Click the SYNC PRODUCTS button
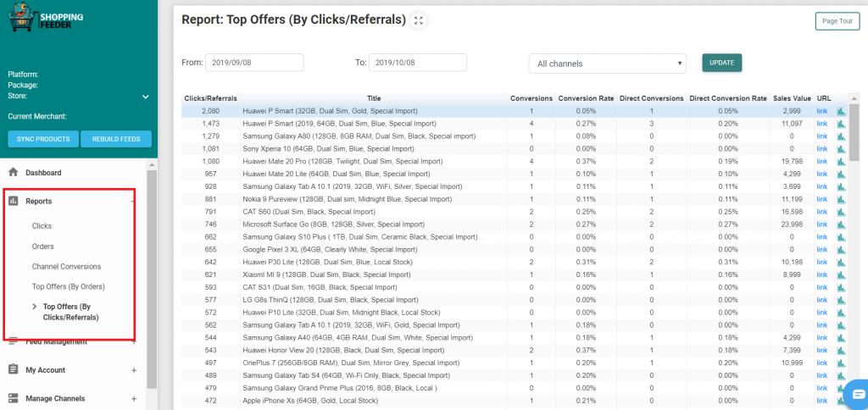This screenshot has height=410, width=868. point(43,139)
